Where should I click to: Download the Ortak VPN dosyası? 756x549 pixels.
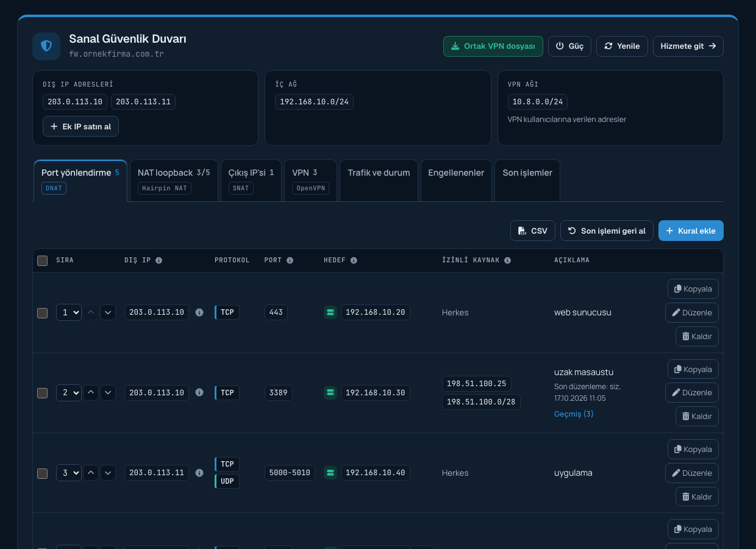pos(493,46)
